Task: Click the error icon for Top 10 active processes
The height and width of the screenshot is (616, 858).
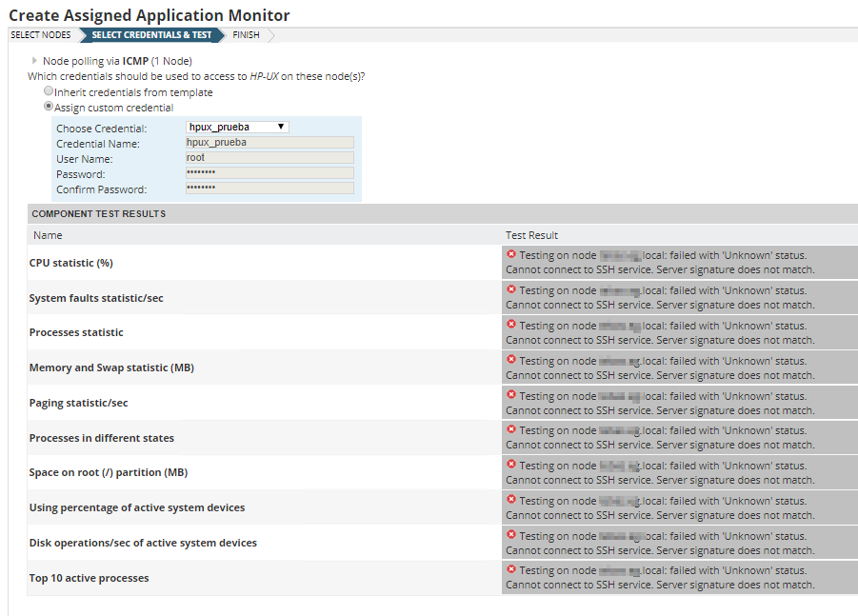Action: [x=511, y=569]
